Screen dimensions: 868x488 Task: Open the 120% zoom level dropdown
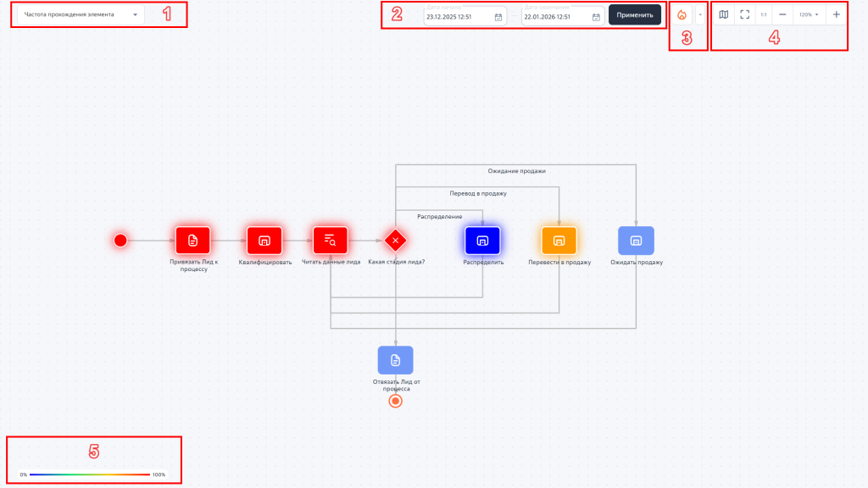tap(808, 14)
